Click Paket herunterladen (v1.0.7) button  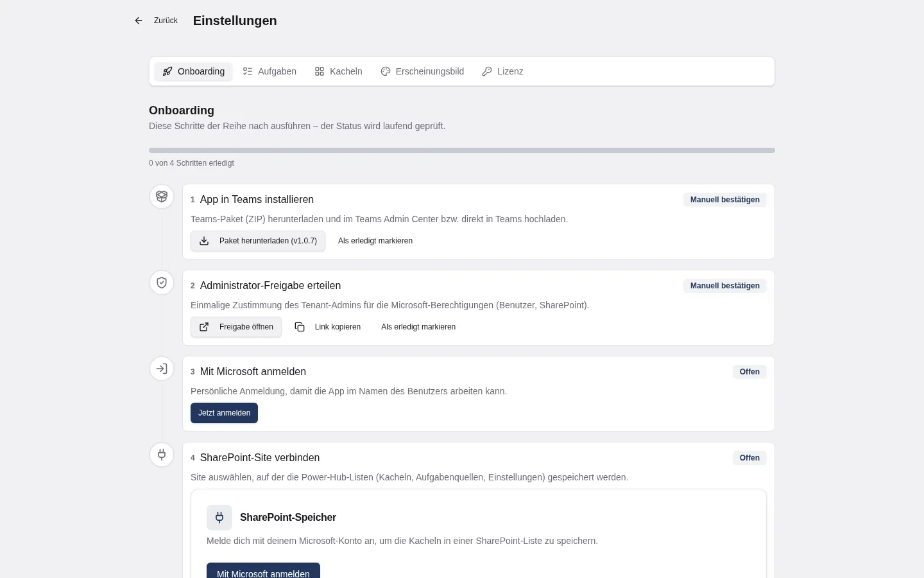[258, 241]
